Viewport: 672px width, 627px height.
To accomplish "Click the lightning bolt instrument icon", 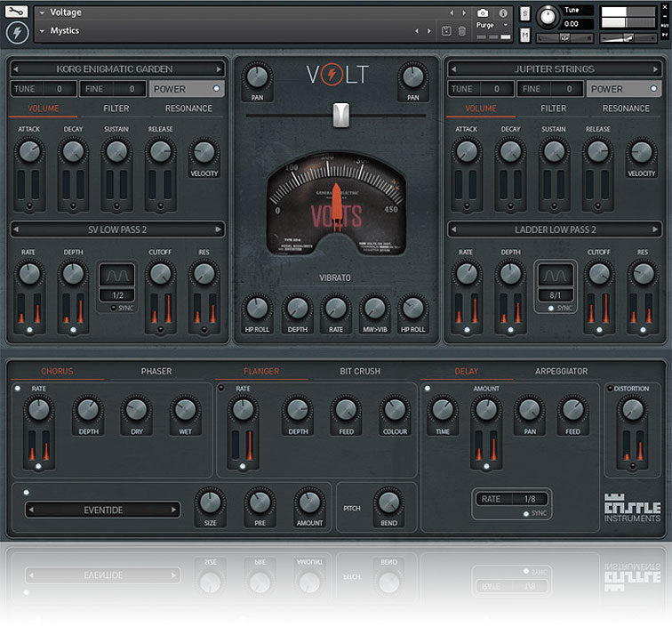I will (x=17, y=33).
